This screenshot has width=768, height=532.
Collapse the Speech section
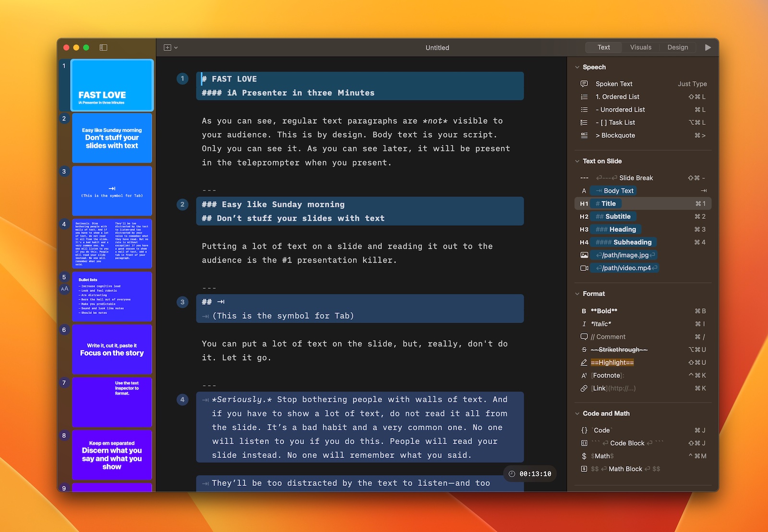pyautogui.click(x=577, y=67)
